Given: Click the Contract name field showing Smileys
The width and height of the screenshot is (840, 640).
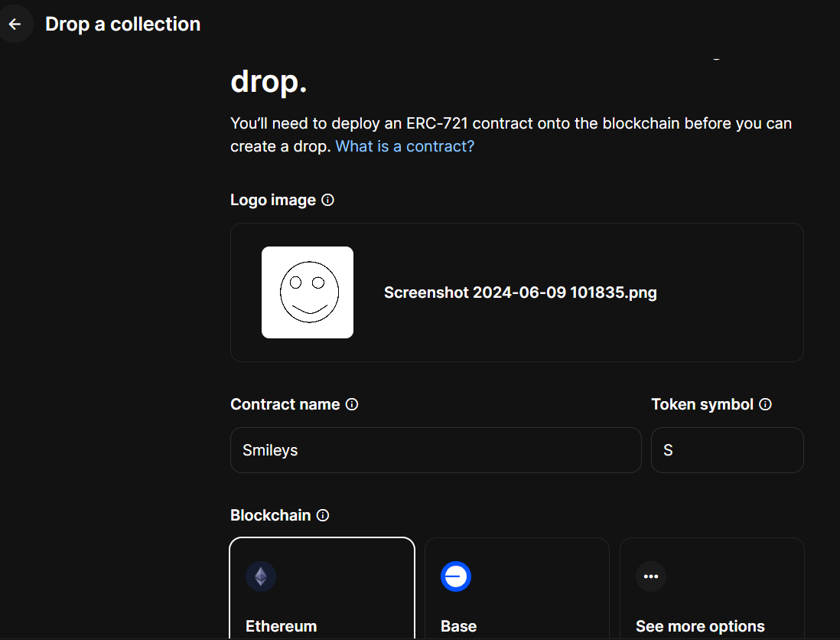Looking at the screenshot, I should [x=436, y=450].
